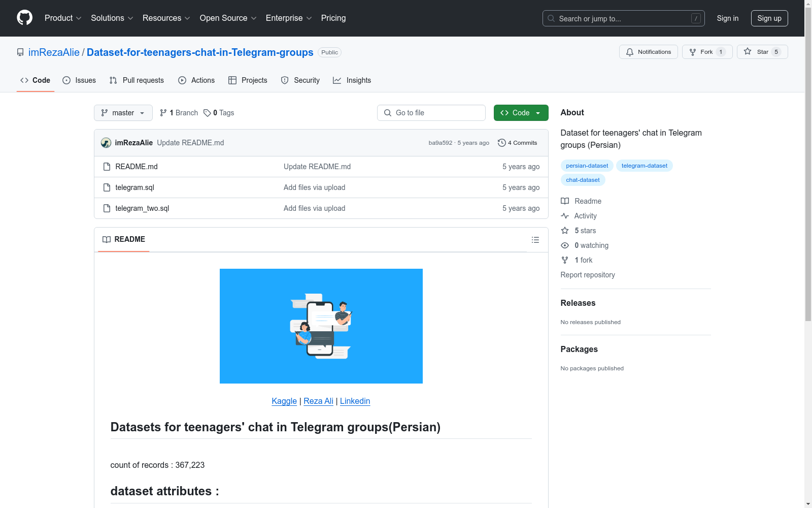Open the Actions tab
This screenshot has width=812, height=508.
point(196,80)
